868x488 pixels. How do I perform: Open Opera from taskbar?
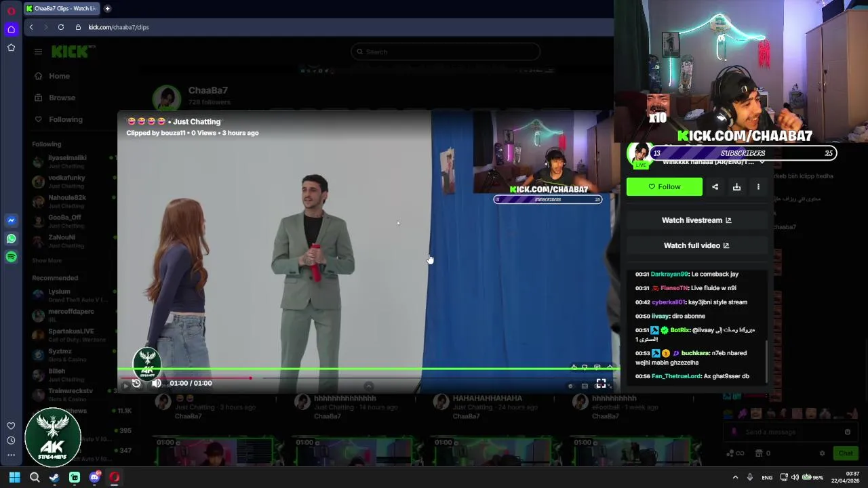(x=115, y=477)
